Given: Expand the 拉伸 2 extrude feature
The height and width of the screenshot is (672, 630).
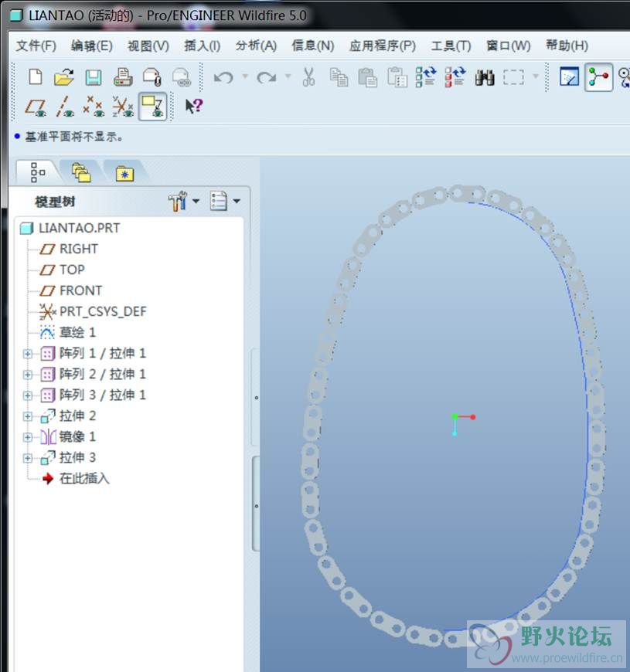Looking at the screenshot, I should pyautogui.click(x=28, y=416).
